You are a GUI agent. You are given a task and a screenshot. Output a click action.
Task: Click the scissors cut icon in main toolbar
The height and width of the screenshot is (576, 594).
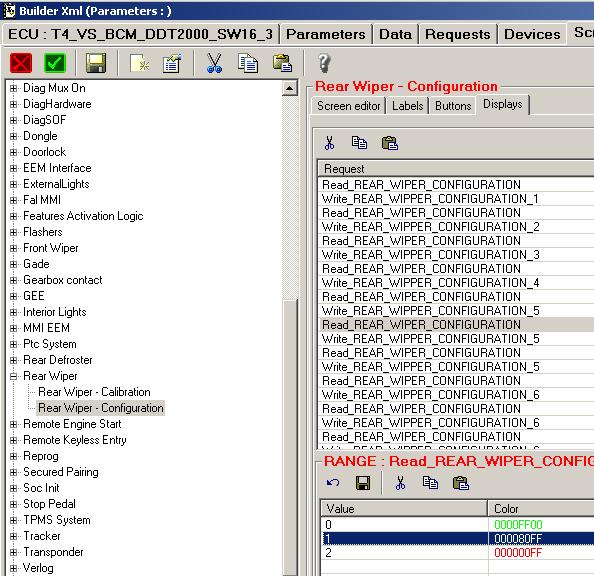point(214,63)
